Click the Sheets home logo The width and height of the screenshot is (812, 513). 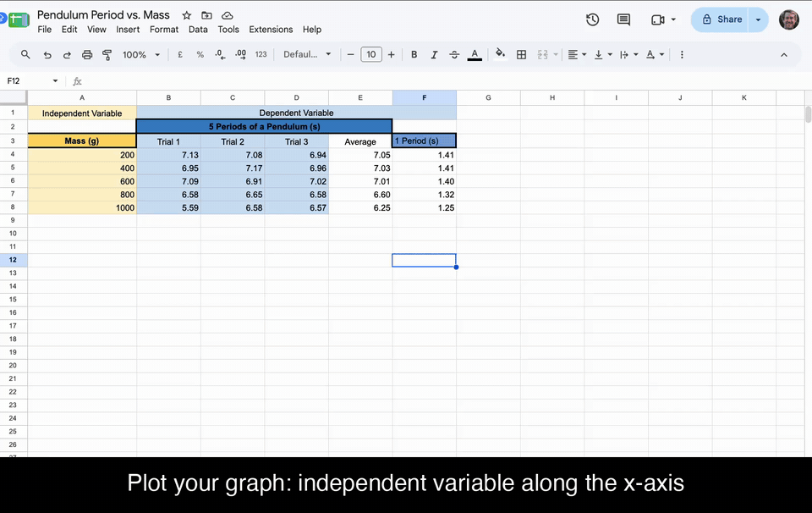point(19,19)
